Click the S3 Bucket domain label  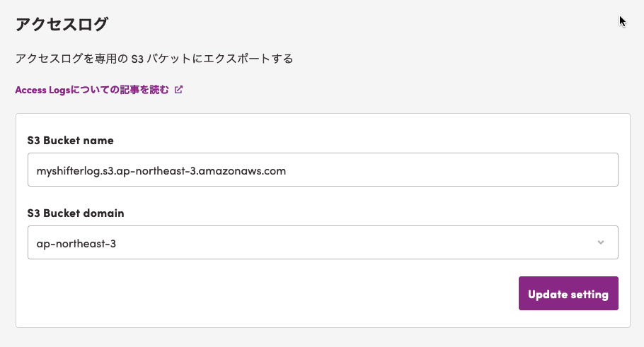click(x=76, y=213)
